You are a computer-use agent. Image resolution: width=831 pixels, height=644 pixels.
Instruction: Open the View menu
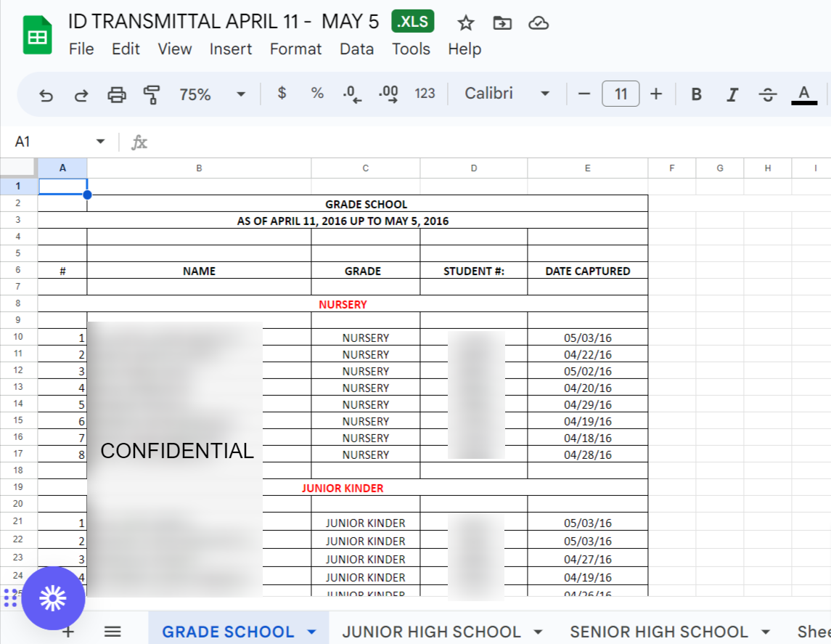point(175,49)
